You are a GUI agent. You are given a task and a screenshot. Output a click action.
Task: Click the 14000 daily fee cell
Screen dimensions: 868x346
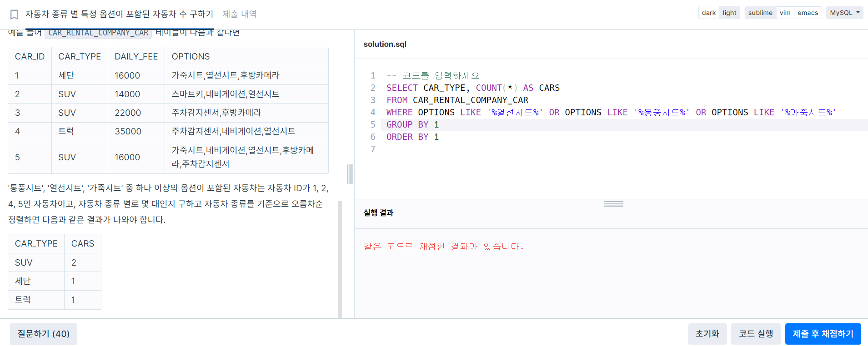click(136, 94)
